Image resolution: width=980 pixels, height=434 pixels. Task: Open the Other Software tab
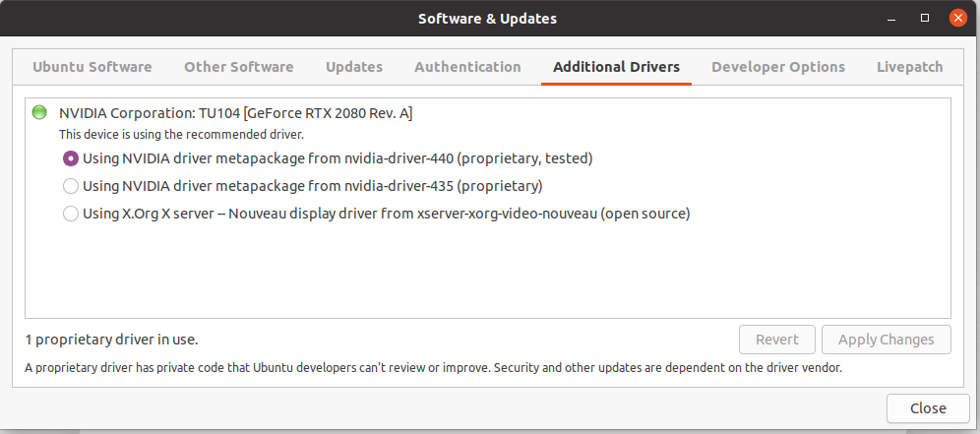239,67
